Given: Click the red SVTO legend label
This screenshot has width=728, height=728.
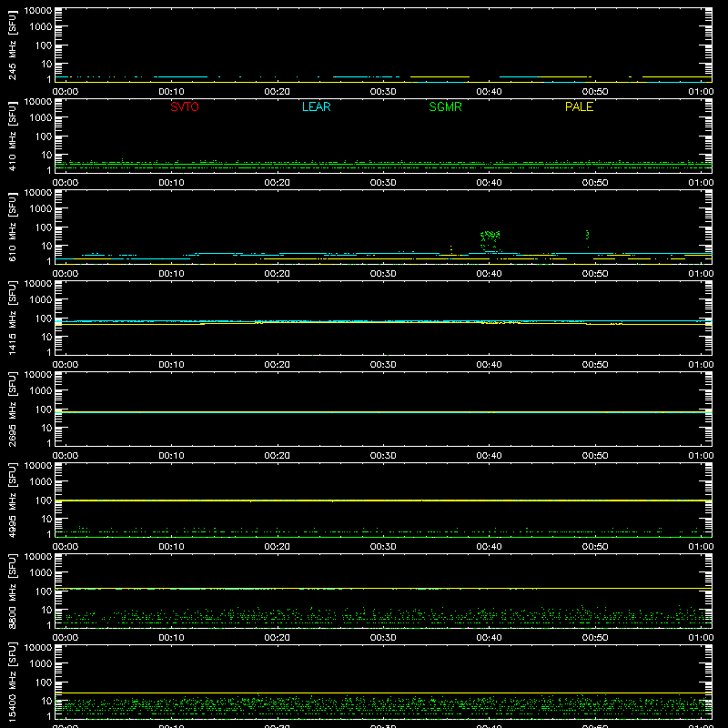Looking at the screenshot, I should coord(185,106).
